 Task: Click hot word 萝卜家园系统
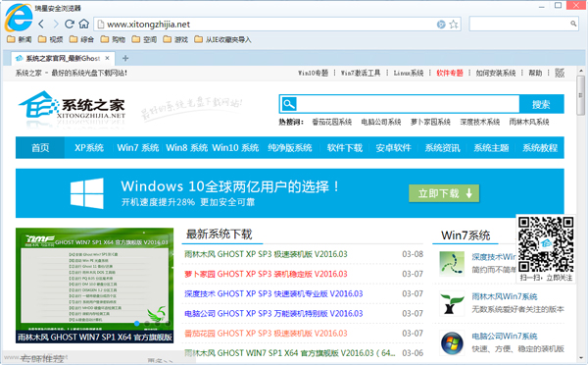pyautogui.click(x=430, y=122)
